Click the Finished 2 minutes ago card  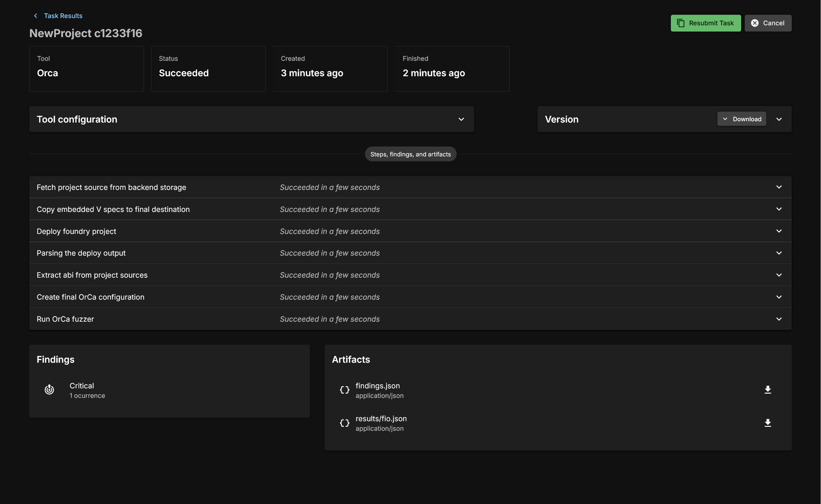[x=452, y=69]
